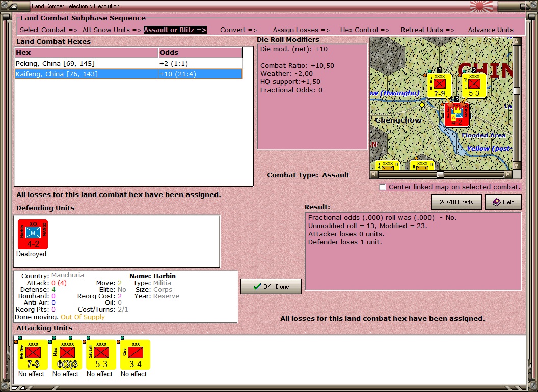
Task: Click the map scroll right arrow
Action: click(x=508, y=174)
